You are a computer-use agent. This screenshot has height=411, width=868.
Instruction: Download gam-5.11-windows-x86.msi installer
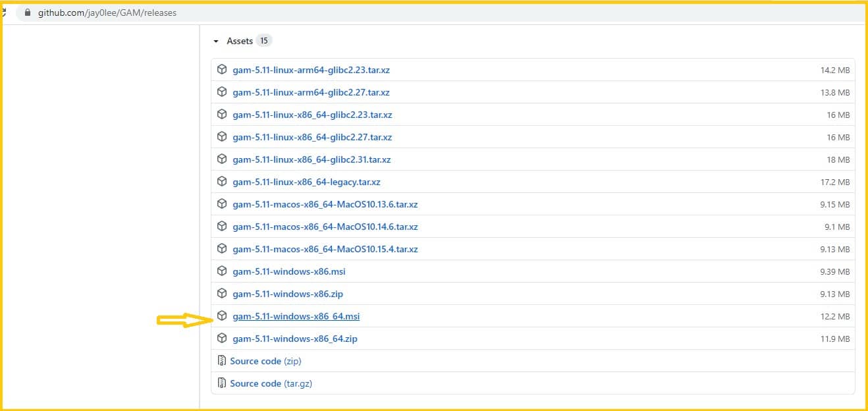point(288,272)
